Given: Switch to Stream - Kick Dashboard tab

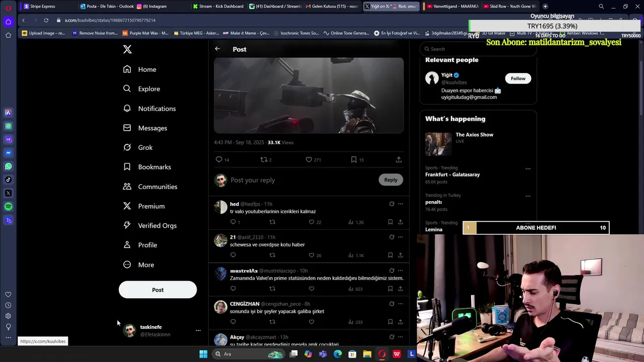Looking at the screenshot, I should [x=219, y=7].
